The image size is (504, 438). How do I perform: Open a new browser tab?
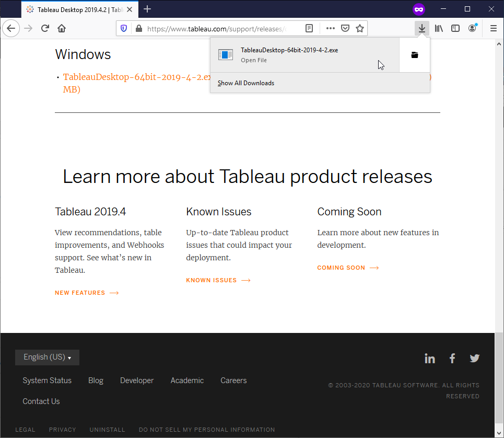pos(147,9)
